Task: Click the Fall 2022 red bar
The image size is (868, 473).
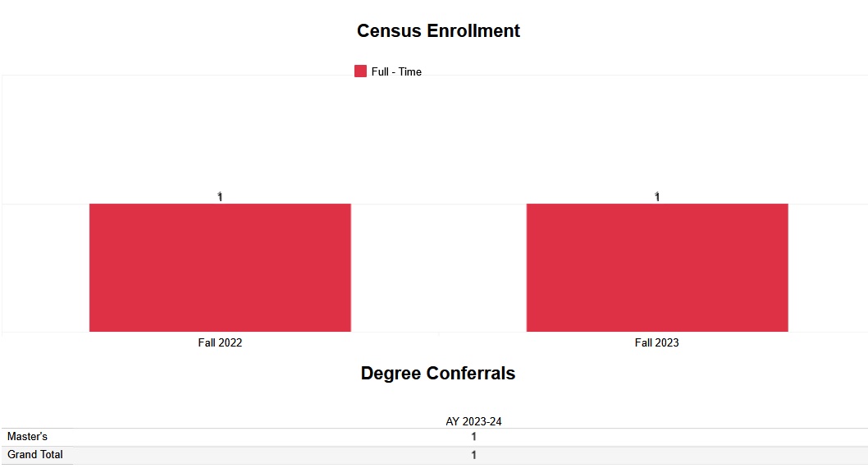Action: click(x=220, y=268)
